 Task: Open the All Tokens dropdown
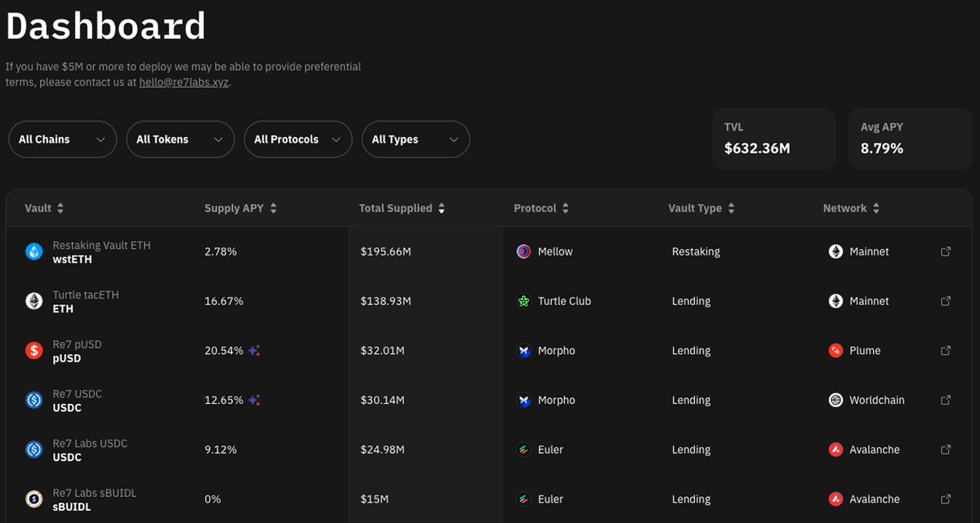(180, 140)
